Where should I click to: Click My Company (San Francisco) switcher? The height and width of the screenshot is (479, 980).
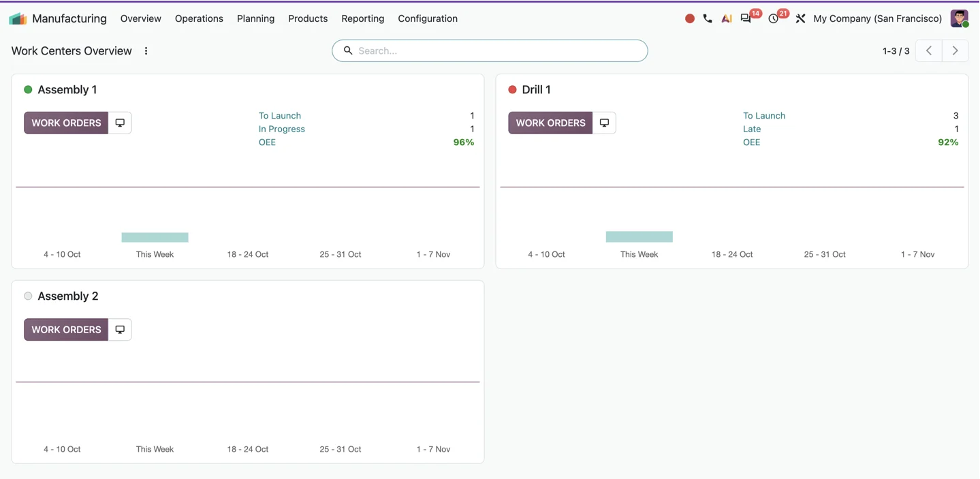coord(878,18)
